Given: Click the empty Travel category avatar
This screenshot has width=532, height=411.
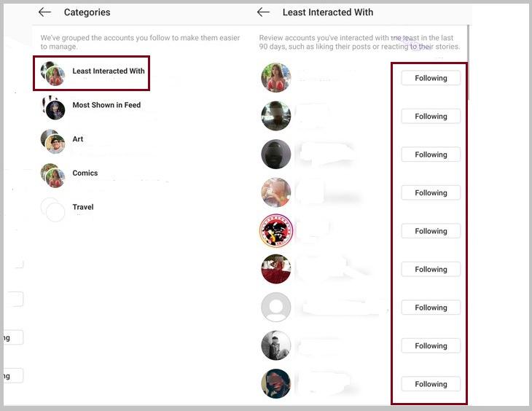Looking at the screenshot, I should pyautogui.click(x=53, y=209).
